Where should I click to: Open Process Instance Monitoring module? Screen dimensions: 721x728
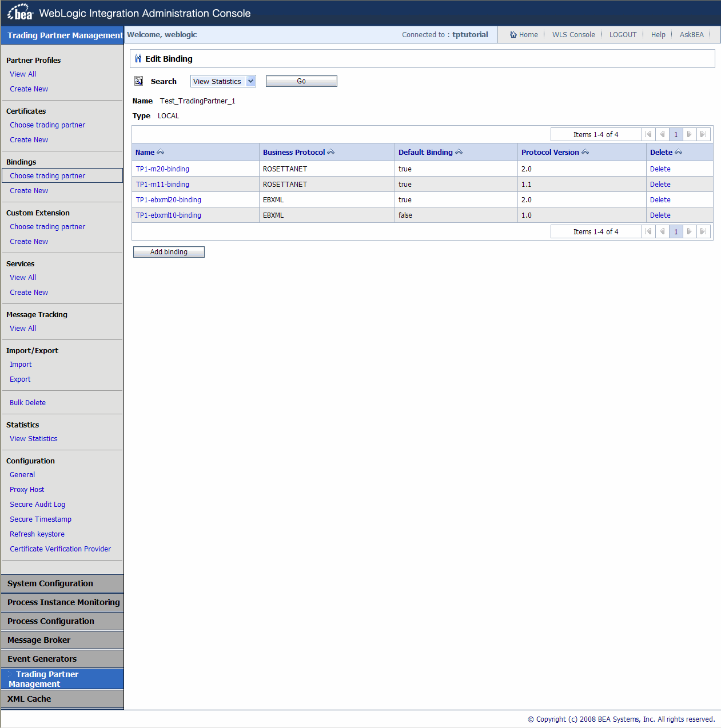point(62,602)
